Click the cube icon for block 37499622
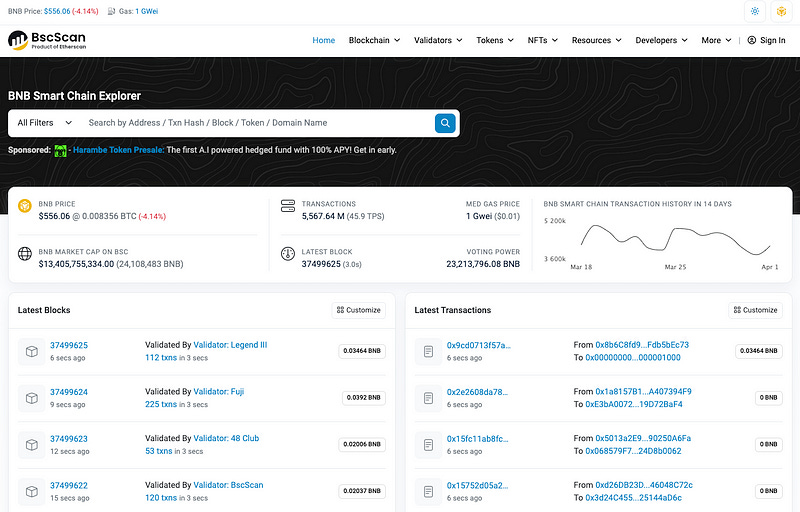The width and height of the screenshot is (800, 512). (32, 492)
